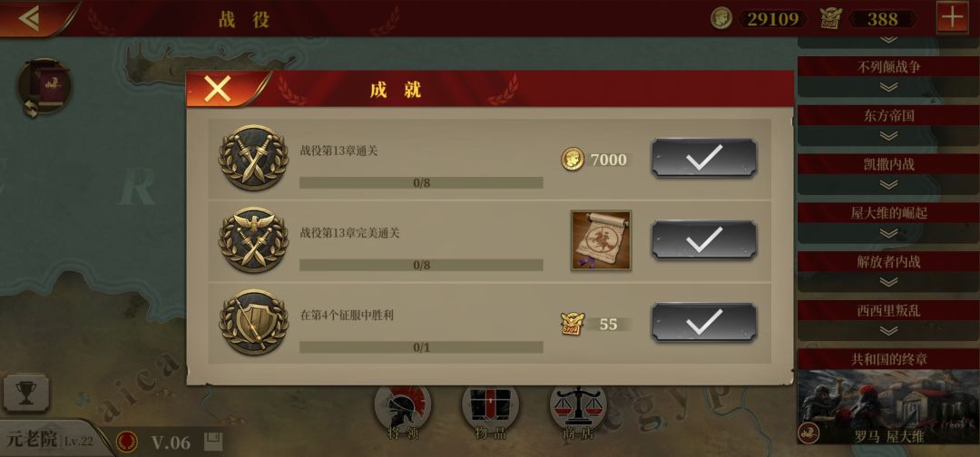This screenshot has width=980, height=457.
Task: Claim the 战役第13章完美通关 reward checkmark
Action: point(704,239)
